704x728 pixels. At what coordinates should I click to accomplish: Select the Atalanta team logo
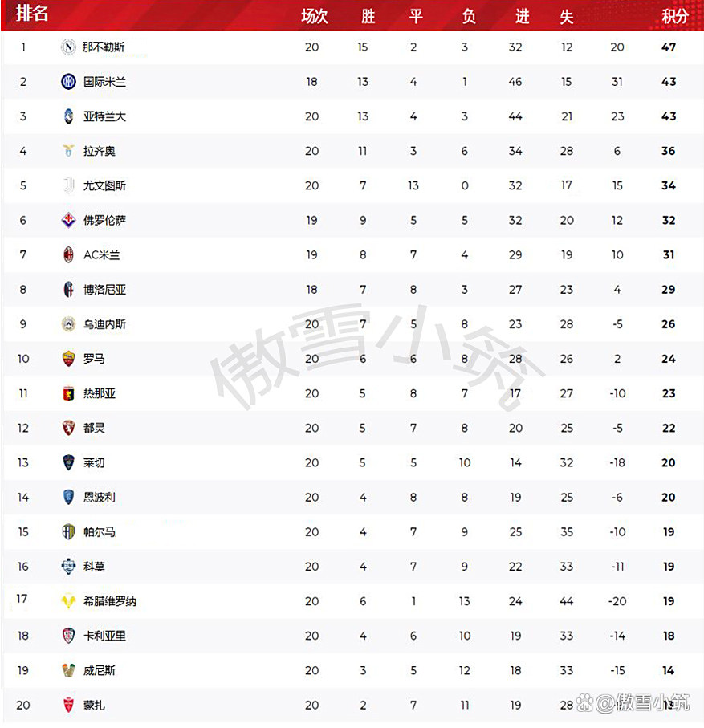(68, 116)
